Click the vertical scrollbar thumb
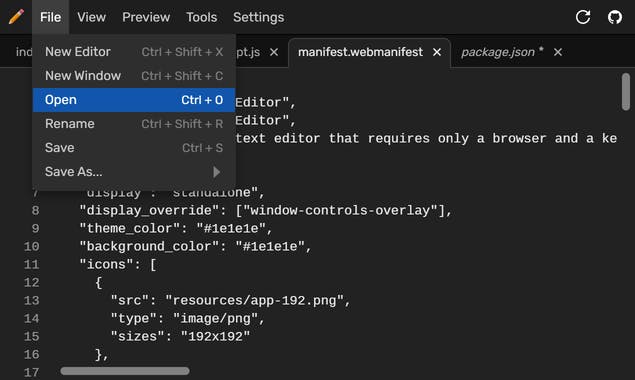 point(626,92)
